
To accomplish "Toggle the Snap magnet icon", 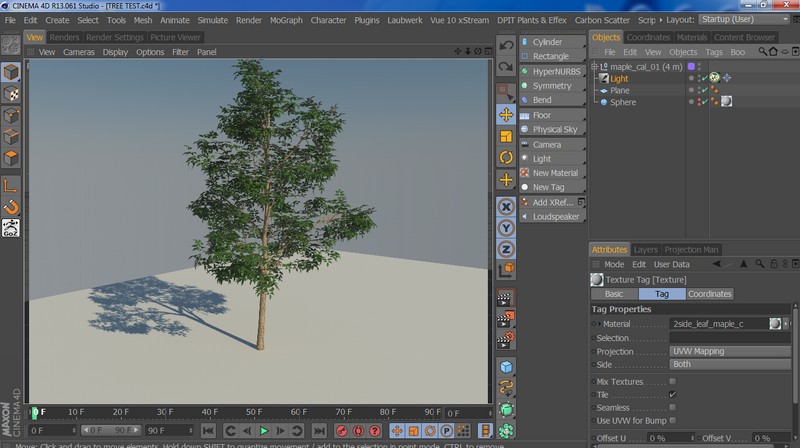I will (x=11, y=207).
